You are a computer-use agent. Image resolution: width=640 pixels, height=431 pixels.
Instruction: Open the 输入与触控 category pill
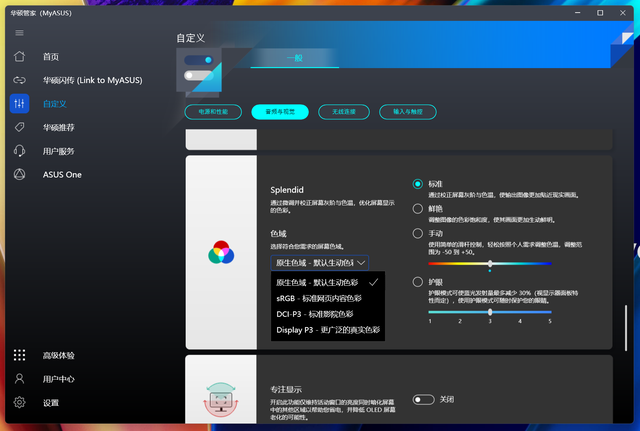click(x=408, y=112)
